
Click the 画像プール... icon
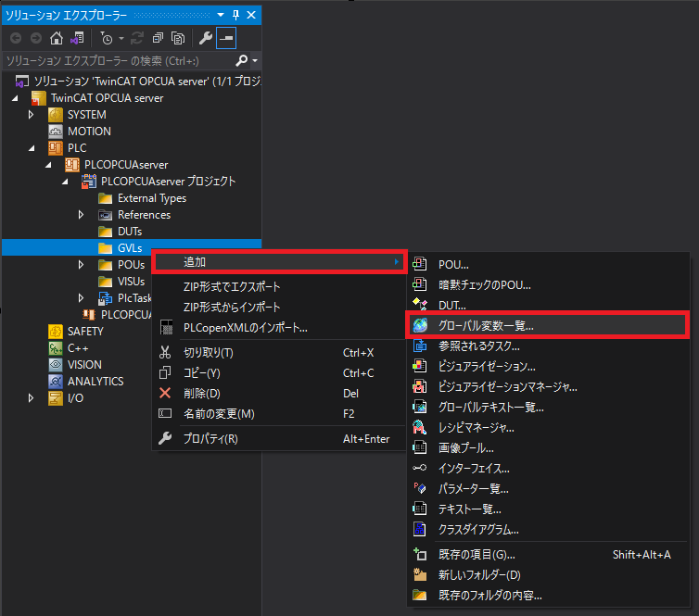tap(419, 447)
